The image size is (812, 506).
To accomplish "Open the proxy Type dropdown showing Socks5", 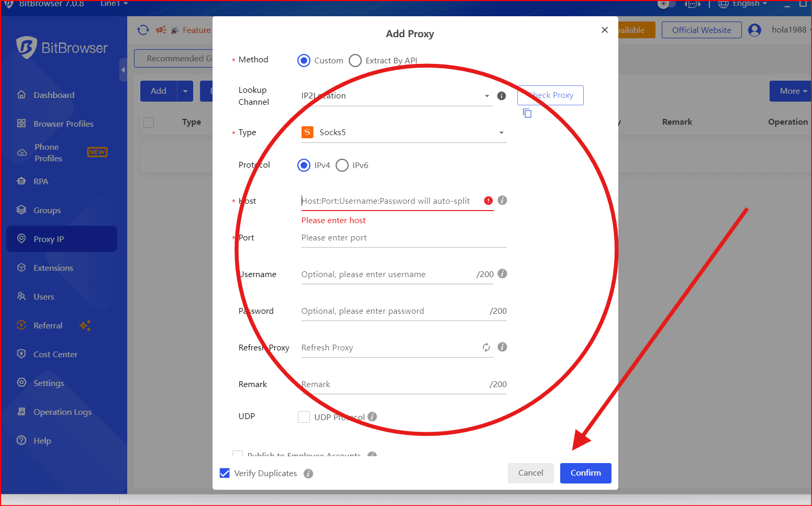I will tap(403, 133).
